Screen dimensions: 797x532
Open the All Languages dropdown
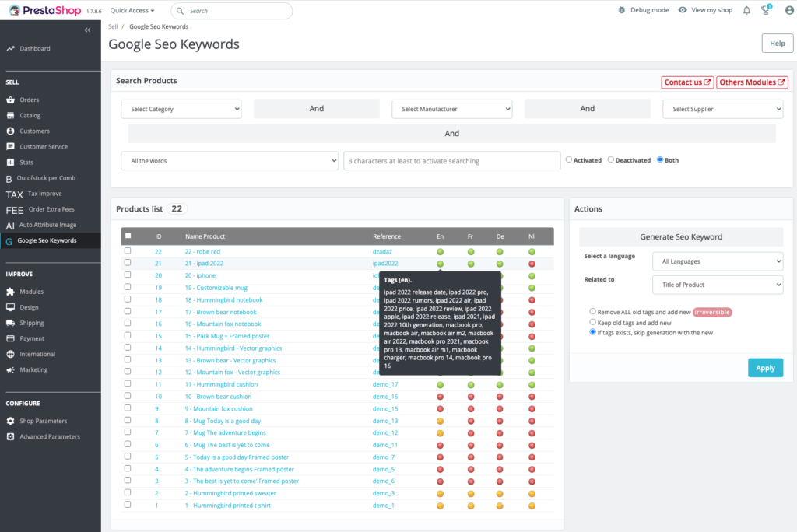[718, 261]
